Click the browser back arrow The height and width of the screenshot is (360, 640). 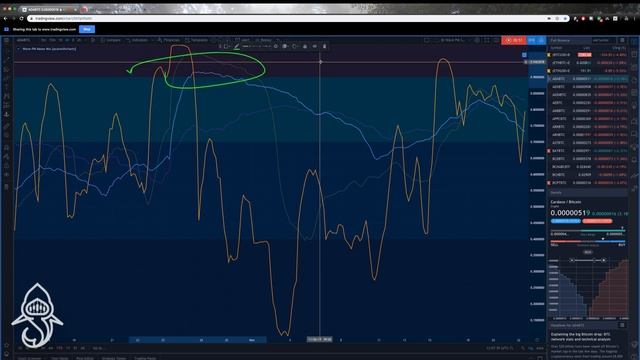click(5, 18)
